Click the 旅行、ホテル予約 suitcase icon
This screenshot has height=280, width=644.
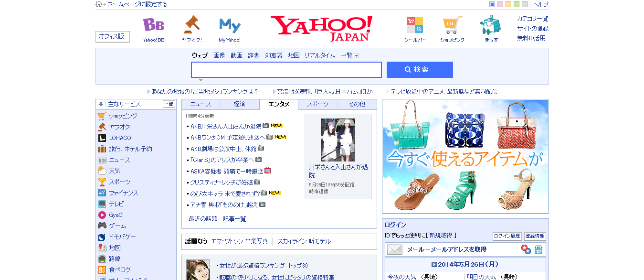point(102,149)
